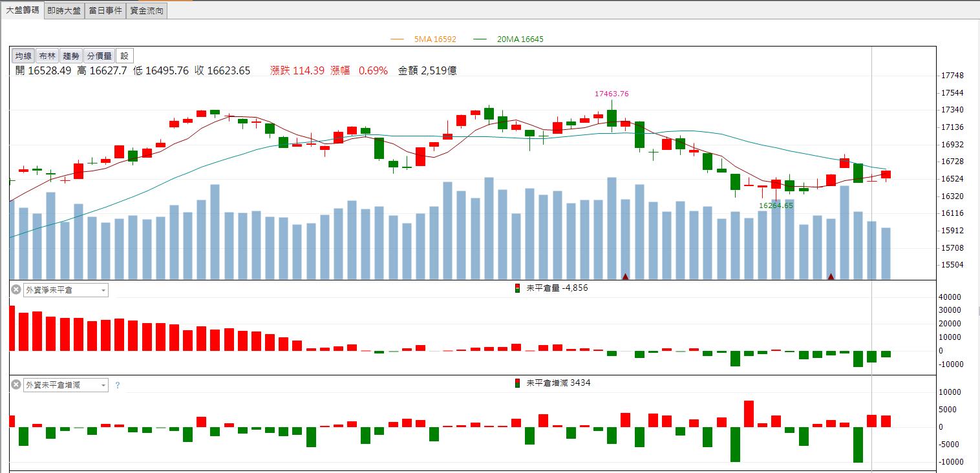Open the 外資淨未平倉 indicator dropdown
The width and height of the screenshot is (980, 473).
point(65,290)
